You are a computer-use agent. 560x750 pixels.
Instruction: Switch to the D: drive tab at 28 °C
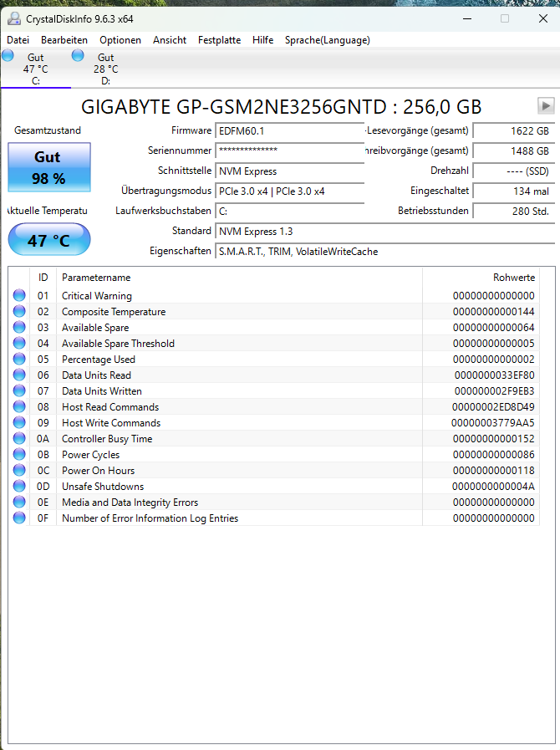pyautogui.click(x=105, y=69)
